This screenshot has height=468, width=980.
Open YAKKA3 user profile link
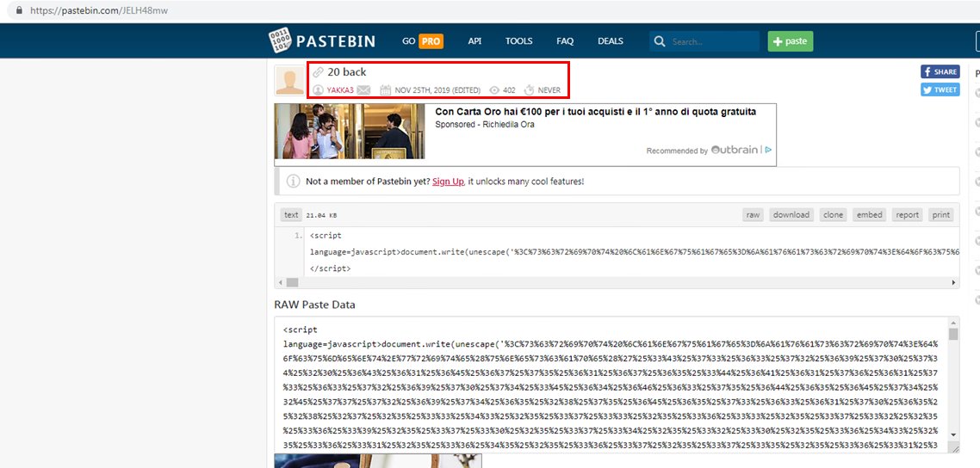click(340, 90)
